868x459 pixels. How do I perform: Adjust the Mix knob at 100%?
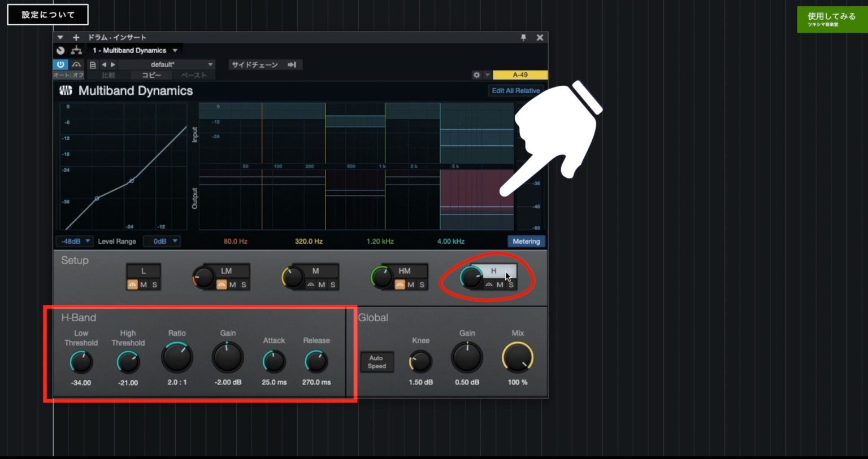coord(517,357)
